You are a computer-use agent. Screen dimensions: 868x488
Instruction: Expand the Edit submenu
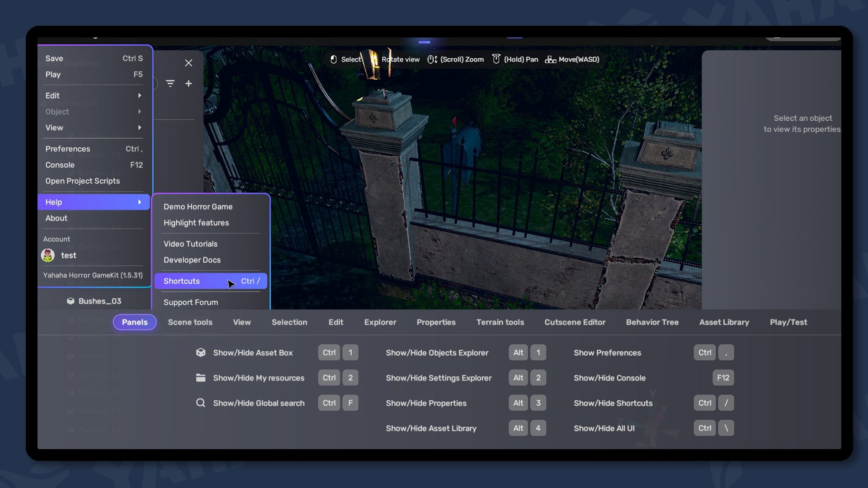coord(94,95)
